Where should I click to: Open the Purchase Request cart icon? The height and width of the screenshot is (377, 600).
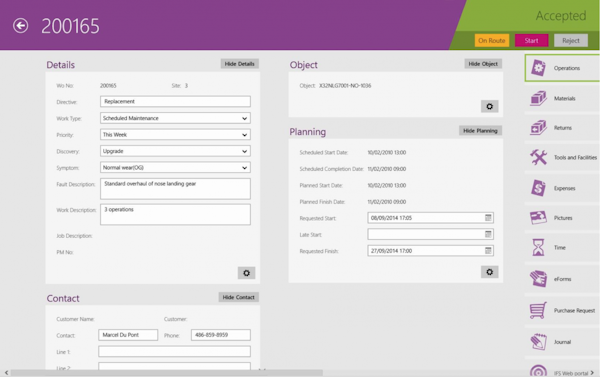click(x=538, y=310)
